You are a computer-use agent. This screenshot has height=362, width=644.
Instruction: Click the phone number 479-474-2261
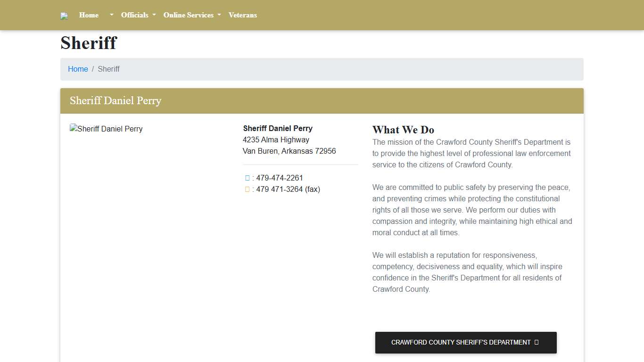tap(280, 178)
